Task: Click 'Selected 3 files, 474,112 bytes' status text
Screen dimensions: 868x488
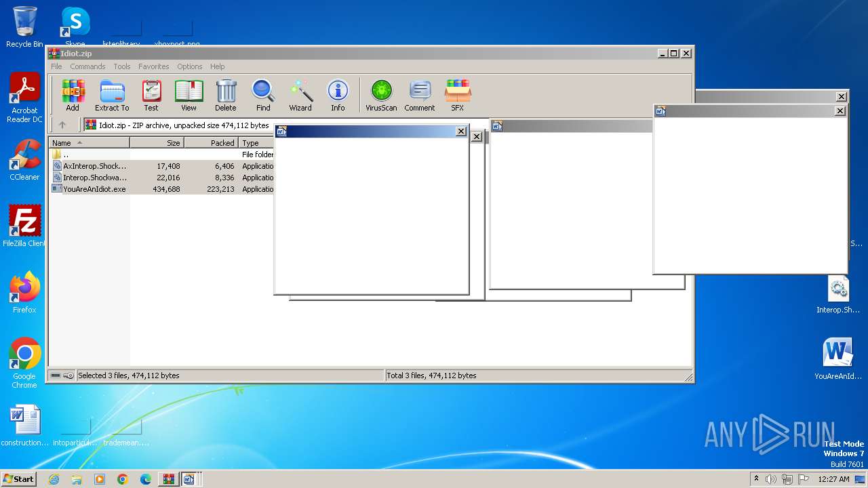Action: [x=129, y=375]
